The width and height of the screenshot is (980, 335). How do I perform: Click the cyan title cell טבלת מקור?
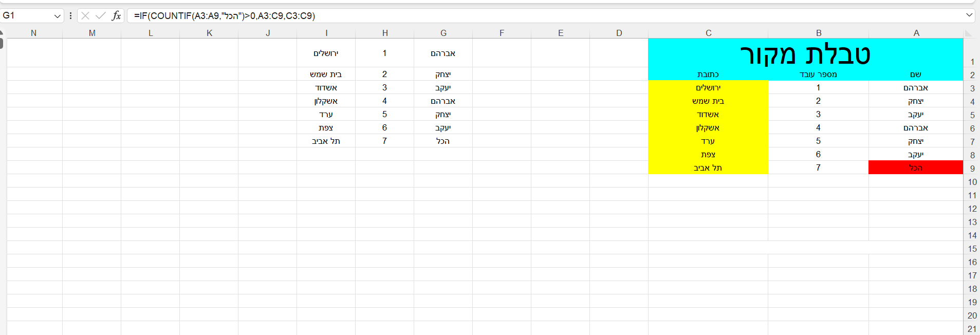point(805,54)
